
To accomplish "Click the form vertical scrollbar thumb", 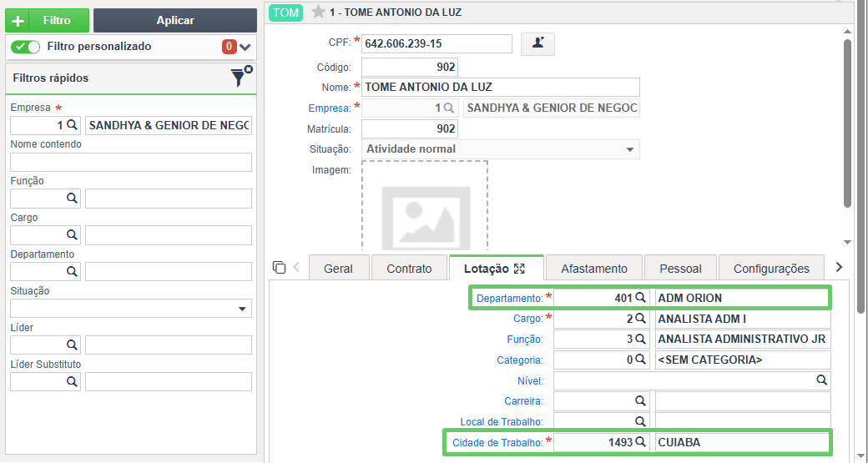I will click(847, 123).
